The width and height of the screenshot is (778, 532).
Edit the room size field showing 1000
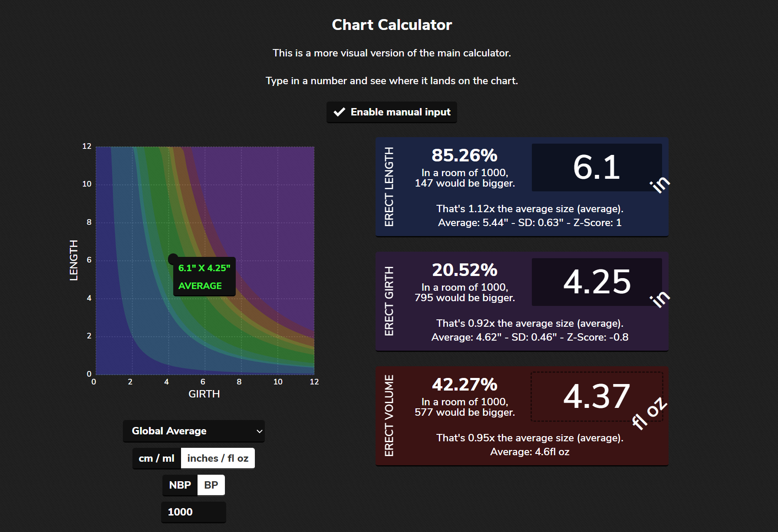click(x=194, y=512)
